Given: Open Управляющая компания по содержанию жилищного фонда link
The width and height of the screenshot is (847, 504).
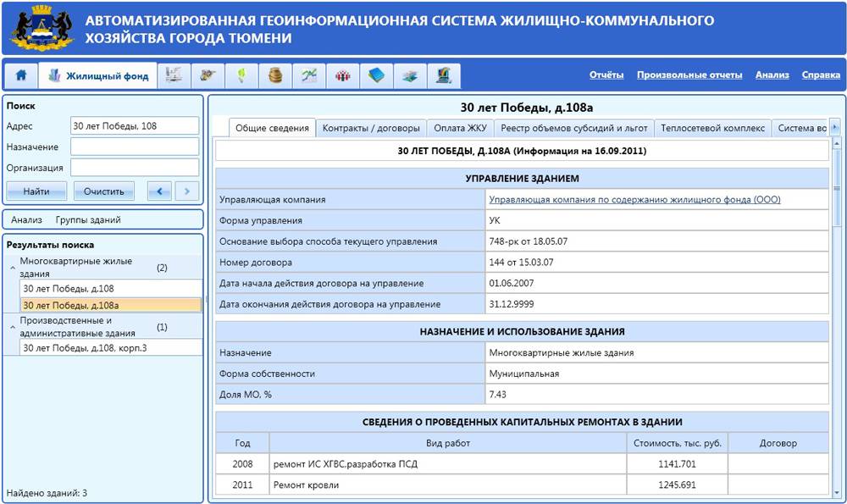Looking at the screenshot, I should [x=634, y=199].
